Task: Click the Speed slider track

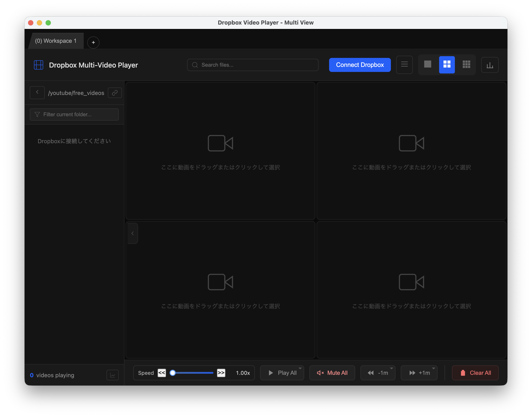Action: point(193,373)
